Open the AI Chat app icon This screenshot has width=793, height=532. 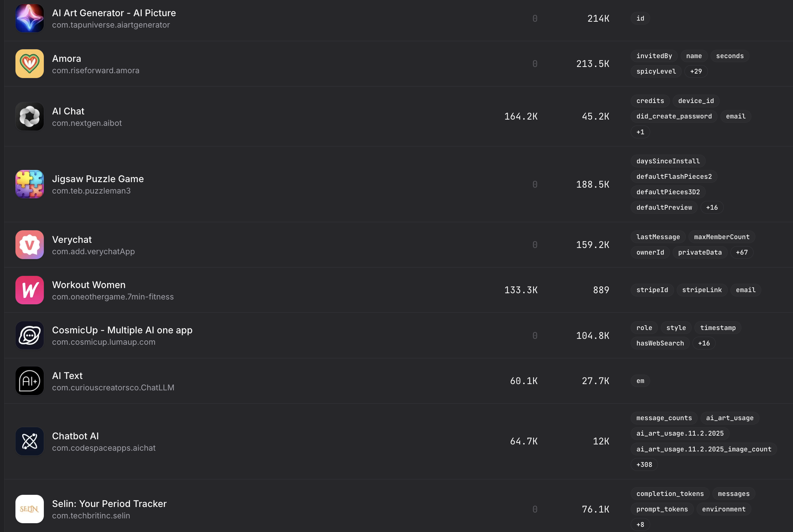click(x=29, y=116)
